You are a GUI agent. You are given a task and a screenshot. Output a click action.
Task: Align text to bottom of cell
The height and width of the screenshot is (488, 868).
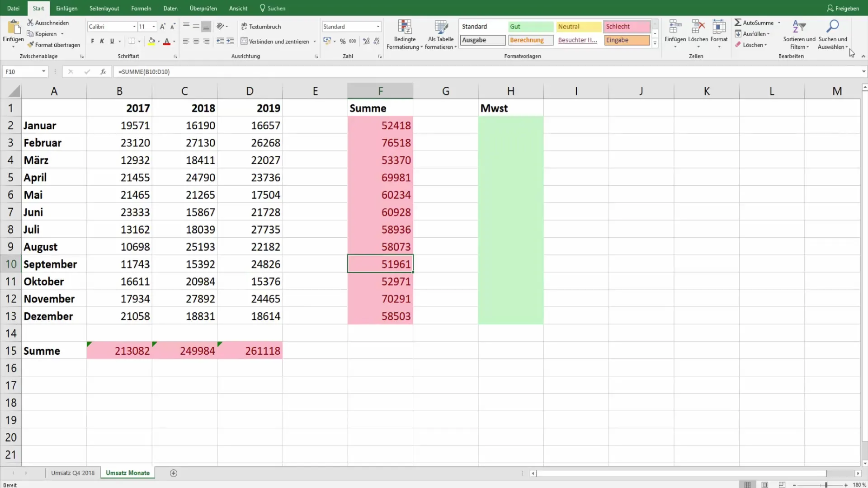click(x=206, y=26)
